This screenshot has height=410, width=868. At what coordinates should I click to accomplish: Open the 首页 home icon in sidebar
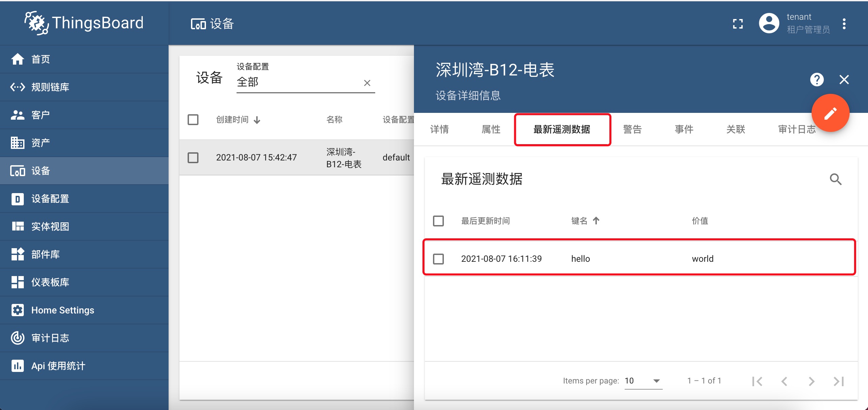pos(17,59)
